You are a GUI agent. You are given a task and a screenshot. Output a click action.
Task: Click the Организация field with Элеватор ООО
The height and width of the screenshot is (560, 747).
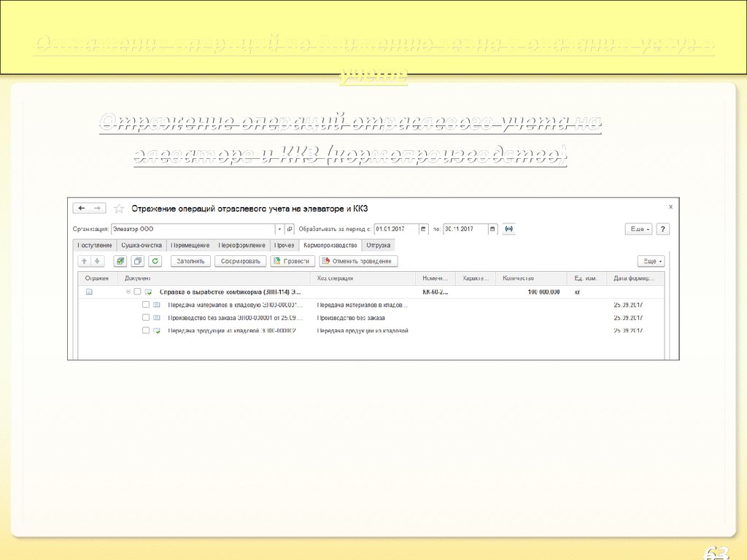point(193,229)
